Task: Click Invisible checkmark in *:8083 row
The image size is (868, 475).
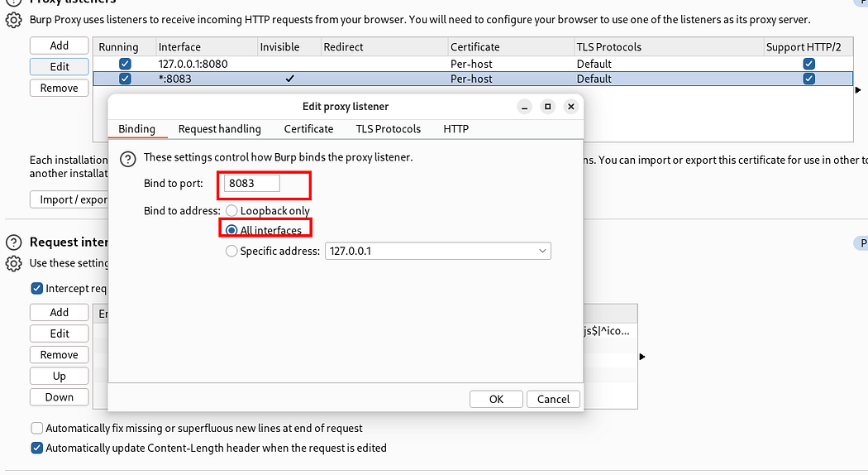Action: coord(289,79)
